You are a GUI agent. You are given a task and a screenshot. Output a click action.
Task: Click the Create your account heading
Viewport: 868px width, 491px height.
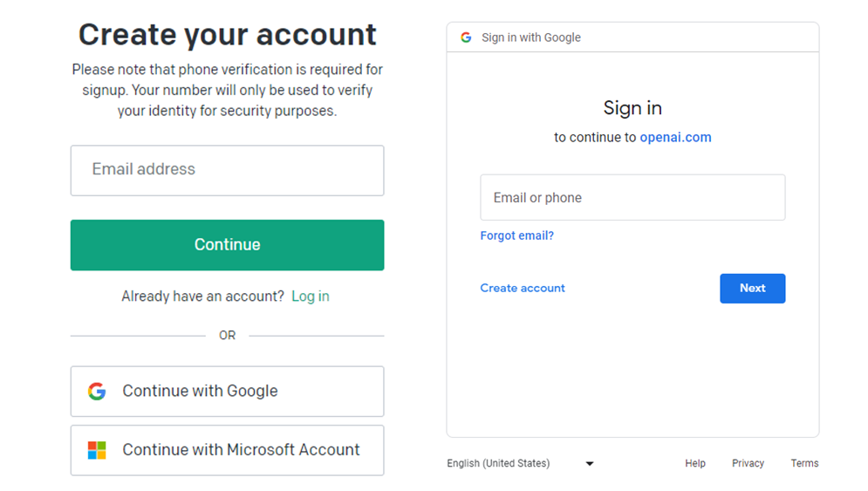pos(227,35)
